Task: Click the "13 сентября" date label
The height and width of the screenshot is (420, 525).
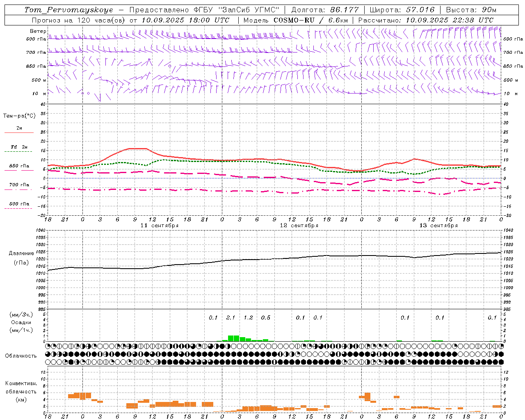Action: click(438, 226)
